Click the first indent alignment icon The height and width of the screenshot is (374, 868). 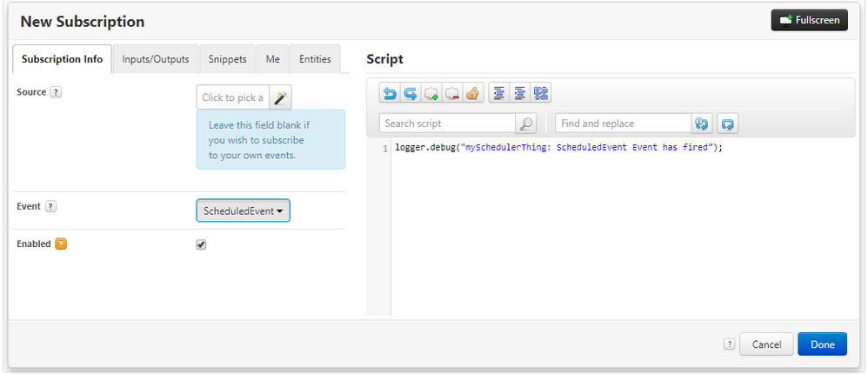click(498, 93)
